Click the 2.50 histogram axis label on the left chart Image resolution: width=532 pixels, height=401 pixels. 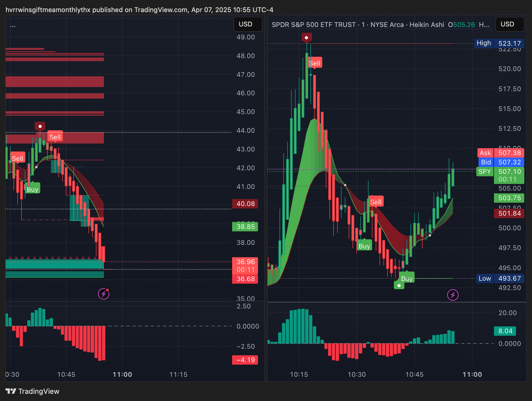[x=244, y=306]
